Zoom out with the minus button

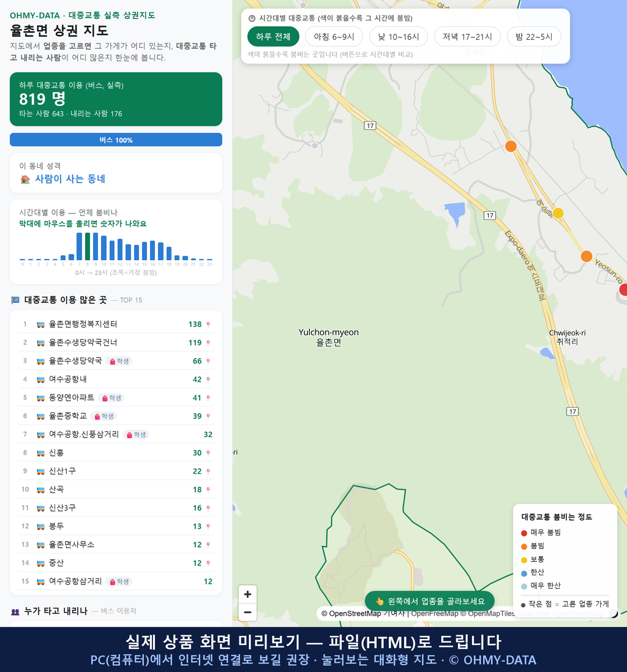(247, 612)
